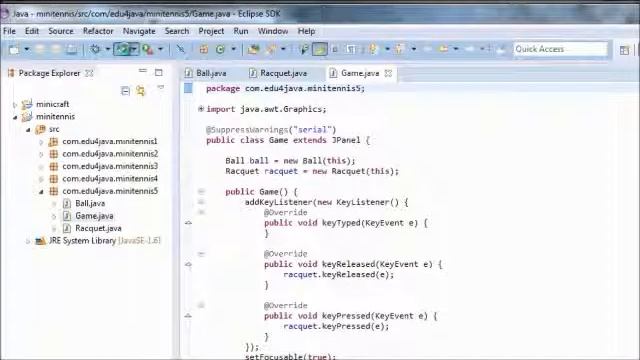Click the Open Perspective icon
This screenshot has width=640, height=360.
(x=624, y=50)
